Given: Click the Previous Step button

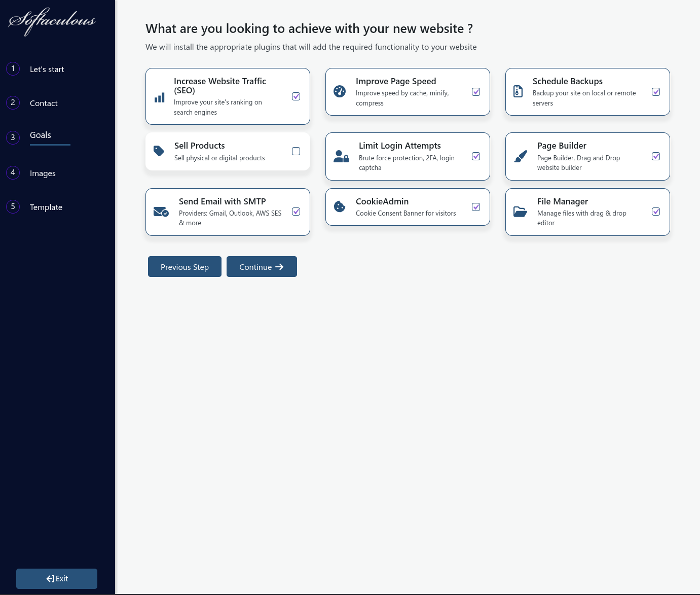Looking at the screenshot, I should pyautogui.click(x=185, y=266).
